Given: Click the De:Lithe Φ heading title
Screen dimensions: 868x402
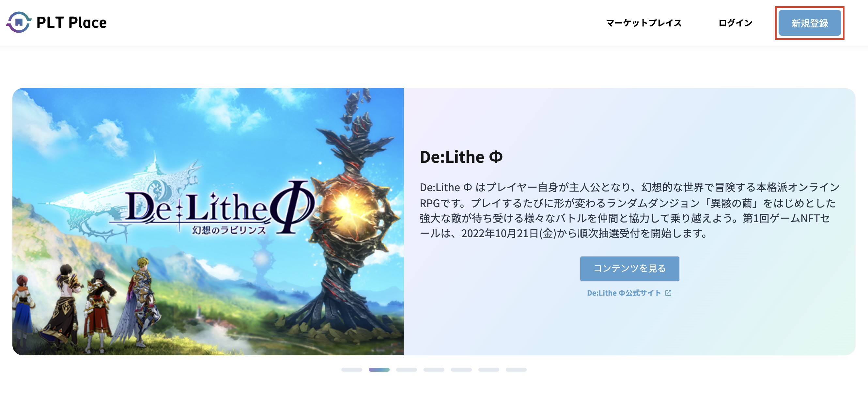Looking at the screenshot, I should click(461, 157).
